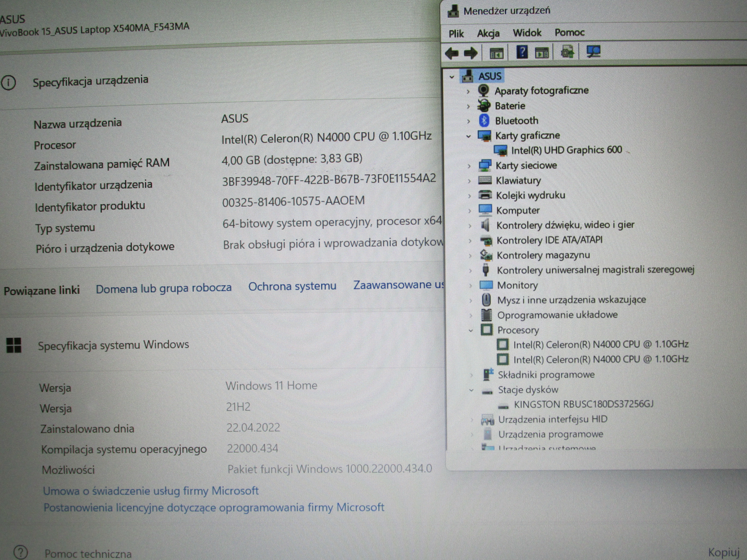Collapse the ASUS root node

tap(451, 77)
